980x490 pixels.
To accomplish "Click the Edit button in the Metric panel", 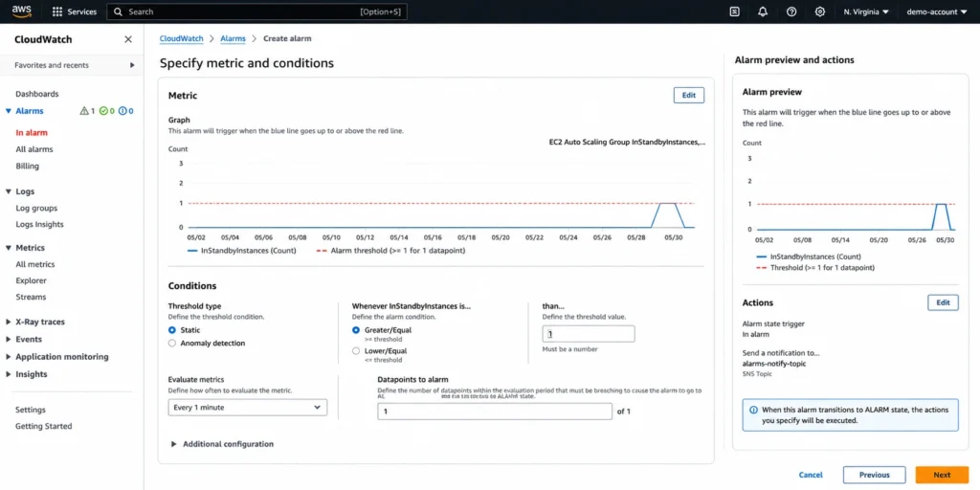I will pyautogui.click(x=689, y=95).
